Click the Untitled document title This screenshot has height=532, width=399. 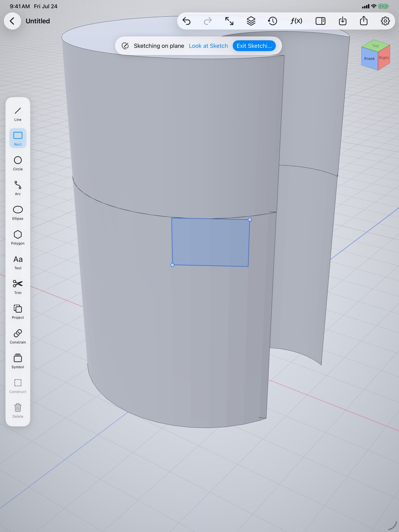(x=38, y=21)
